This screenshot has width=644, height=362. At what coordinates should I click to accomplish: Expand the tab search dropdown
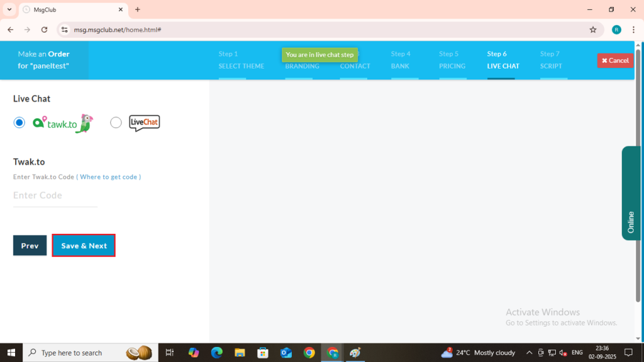9,9
